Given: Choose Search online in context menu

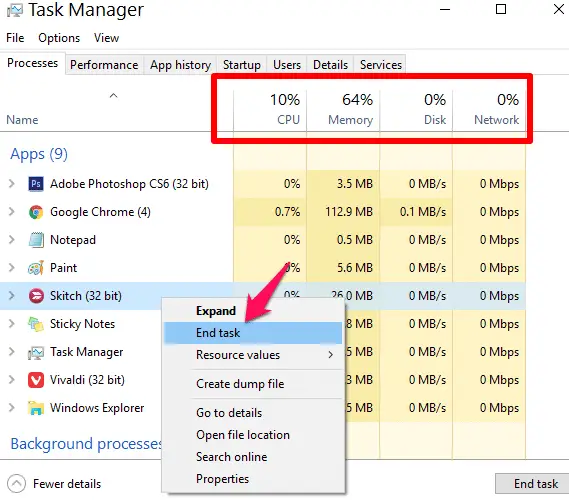Looking at the screenshot, I should pyautogui.click(x=253, y=457).
